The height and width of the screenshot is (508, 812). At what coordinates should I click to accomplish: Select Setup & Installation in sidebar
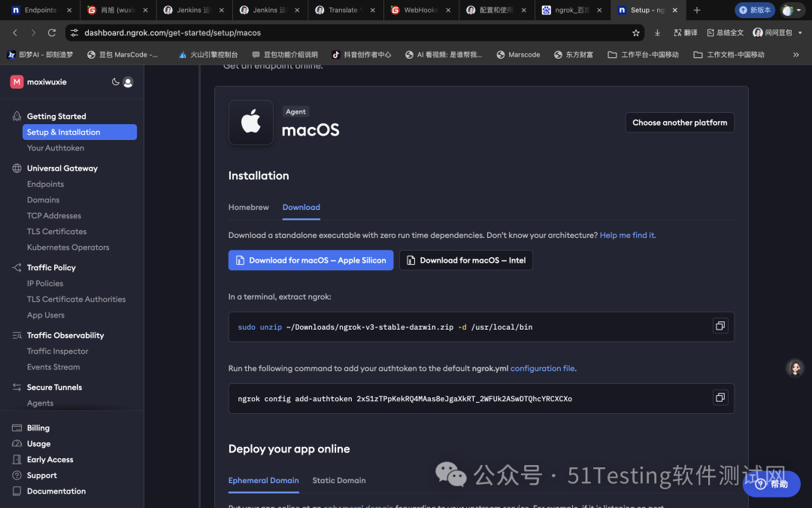(80, 132)
